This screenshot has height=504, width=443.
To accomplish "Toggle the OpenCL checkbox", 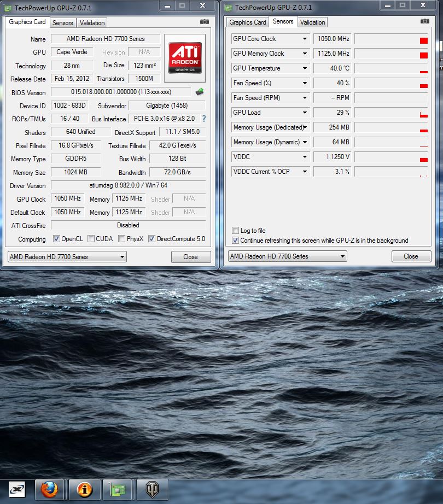I will 56,239.
